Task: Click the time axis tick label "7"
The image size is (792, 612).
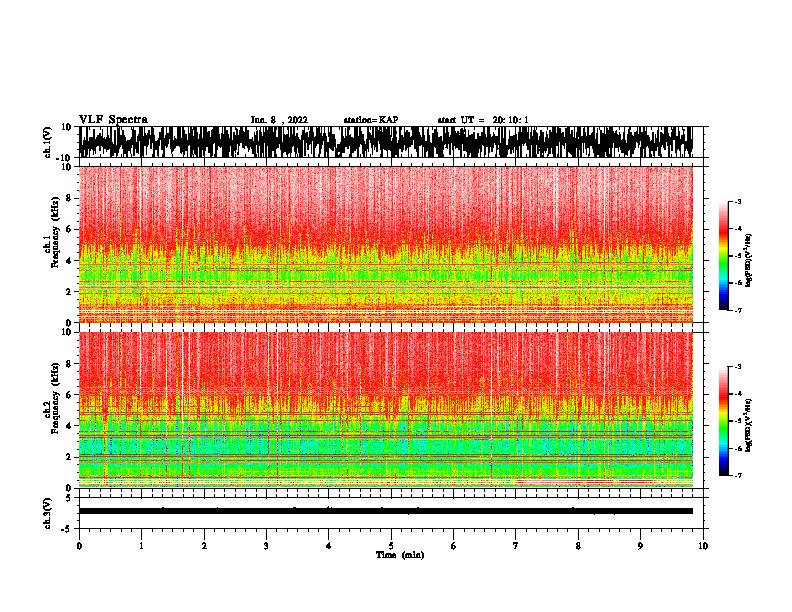Action: pos(516,546)
